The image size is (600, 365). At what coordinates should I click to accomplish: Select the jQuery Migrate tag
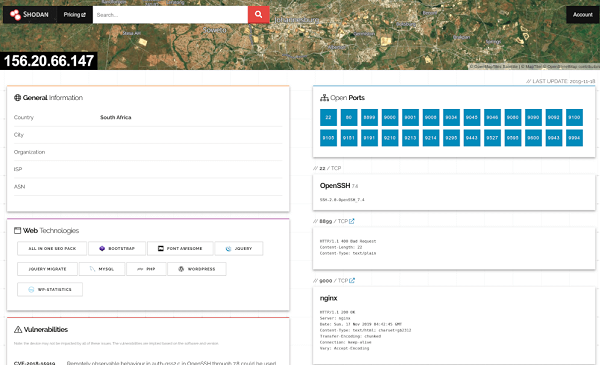tap(47, 269)
